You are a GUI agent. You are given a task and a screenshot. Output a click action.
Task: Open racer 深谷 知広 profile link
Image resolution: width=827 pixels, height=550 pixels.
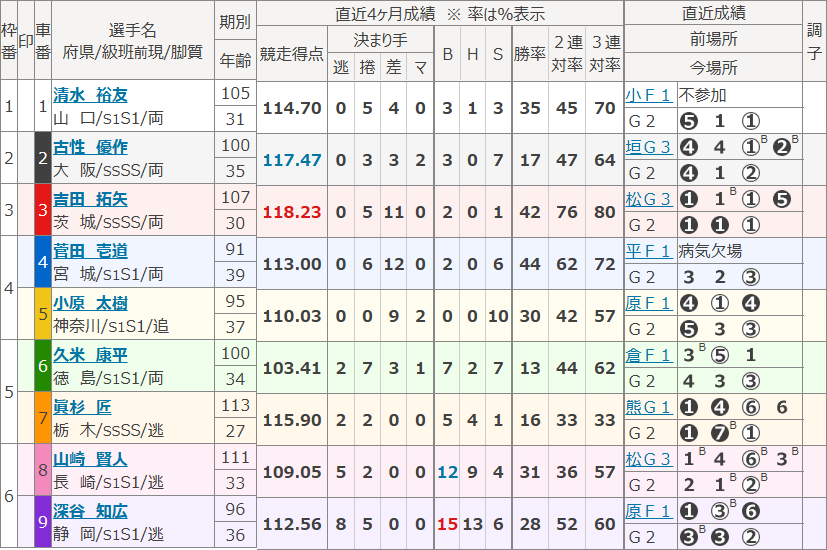pos(90,512)
